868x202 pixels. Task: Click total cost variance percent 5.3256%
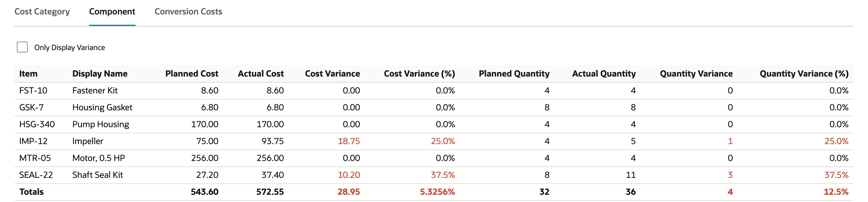437,191
